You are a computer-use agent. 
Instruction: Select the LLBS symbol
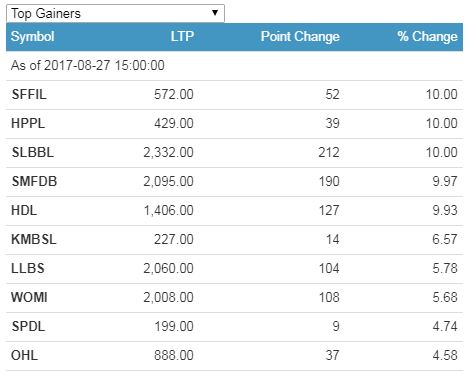tap(28, 268)
